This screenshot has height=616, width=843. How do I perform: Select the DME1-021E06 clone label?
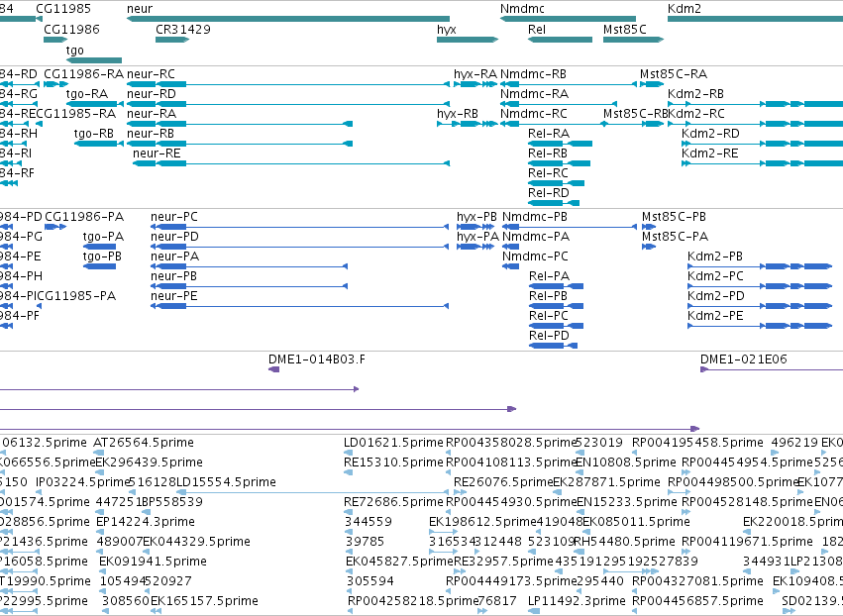(x=744, y=359)
